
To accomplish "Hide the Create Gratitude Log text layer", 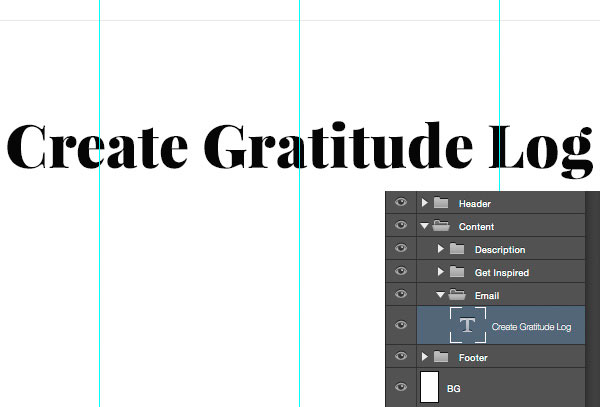I will point(401,325).
